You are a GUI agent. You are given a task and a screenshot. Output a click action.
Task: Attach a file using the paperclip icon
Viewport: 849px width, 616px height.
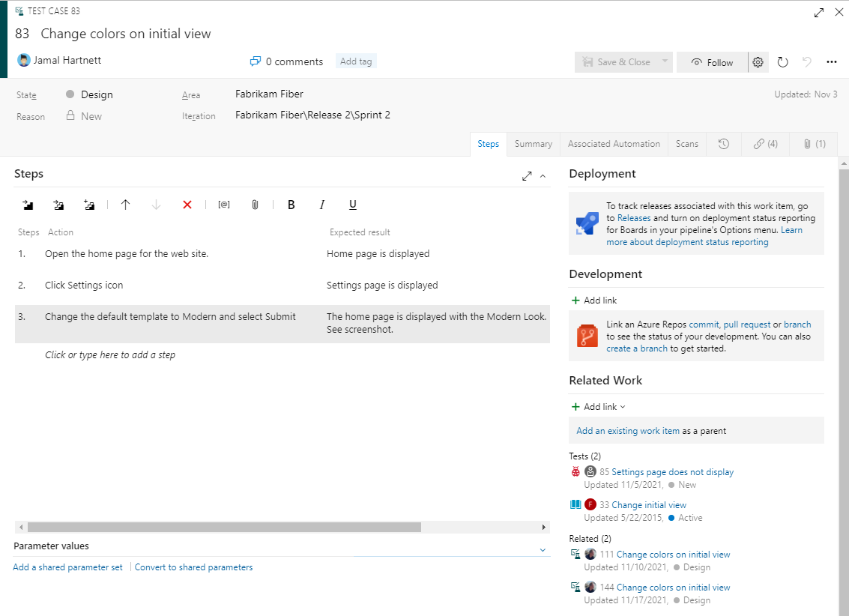[x=255, y=204]
